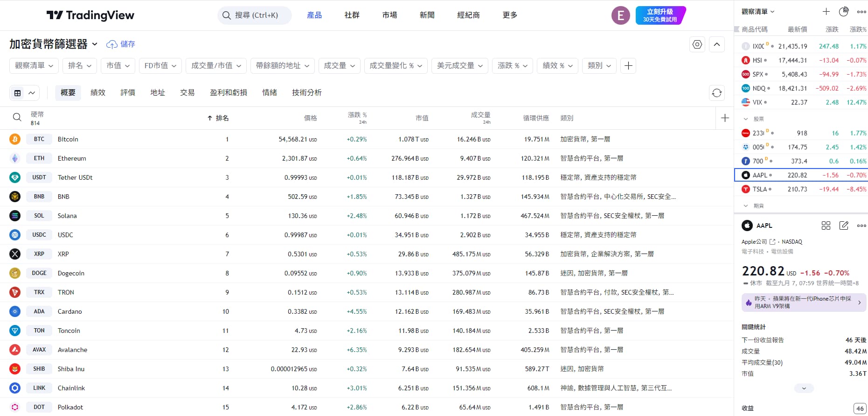
Task: Open the 排名 filter dropdown
Action: [80, 66]
